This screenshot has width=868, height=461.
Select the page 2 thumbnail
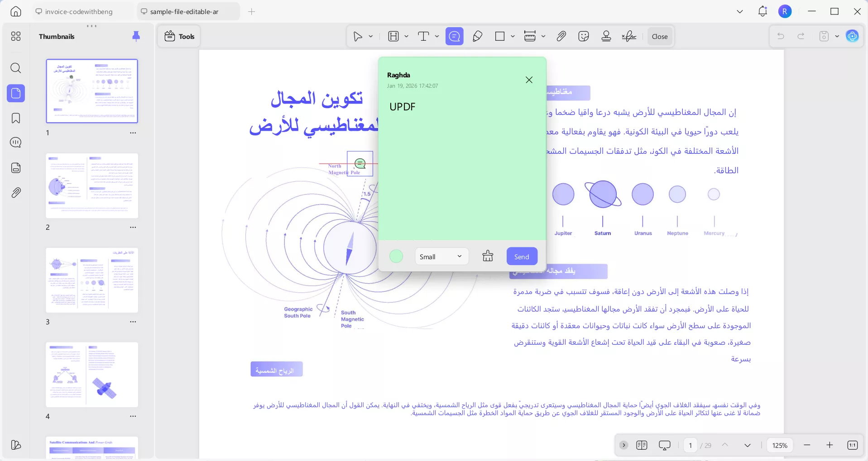[x=92, y=186]
